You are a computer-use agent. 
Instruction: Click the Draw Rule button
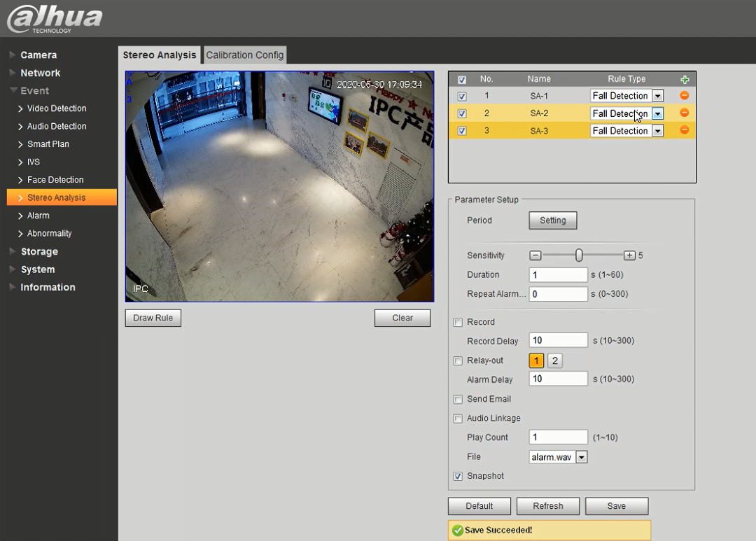tap(153, 318)
